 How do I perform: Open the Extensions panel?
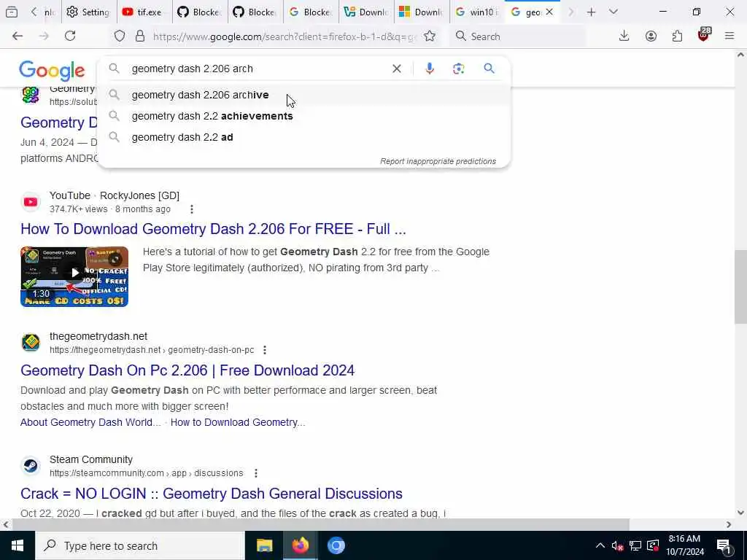click(x=677, y=36)
